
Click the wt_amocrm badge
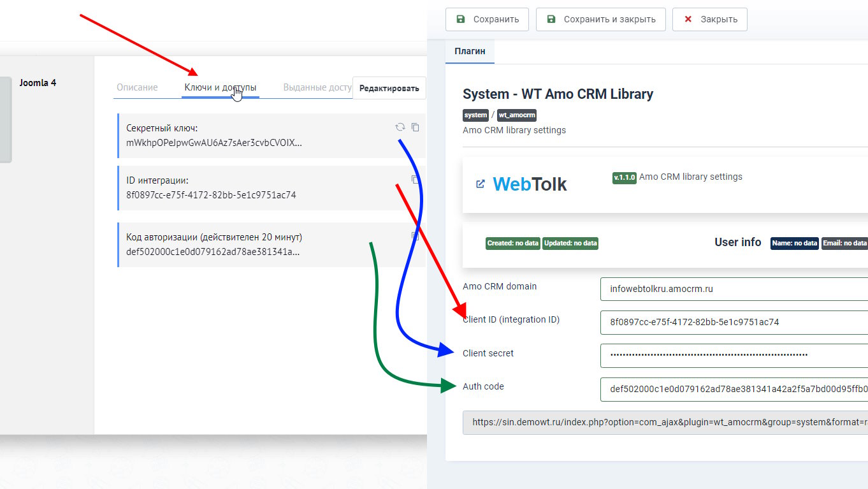pos(516,115)
